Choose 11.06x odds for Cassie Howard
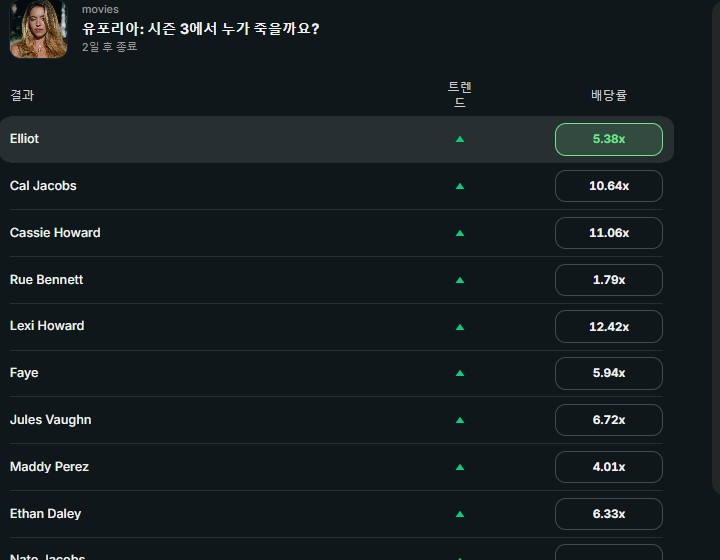The width and height of the screenshot is (720, 560). pos(608,233)
